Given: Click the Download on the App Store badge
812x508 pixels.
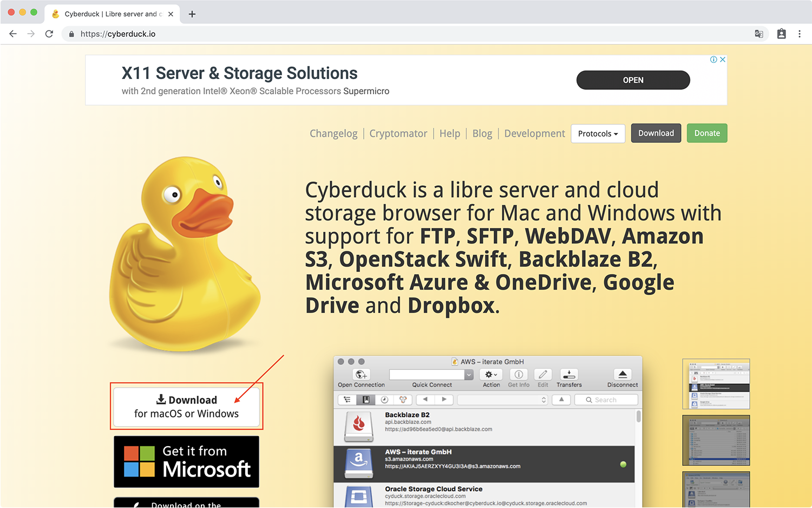Looking at the screenshot, I should (186, 503).
